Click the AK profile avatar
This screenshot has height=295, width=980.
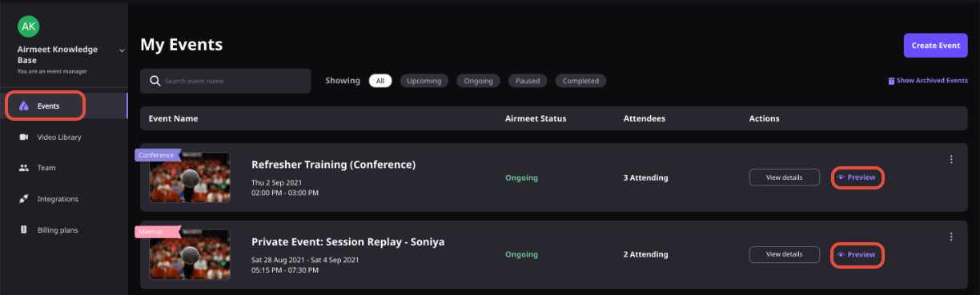(29, 26)
